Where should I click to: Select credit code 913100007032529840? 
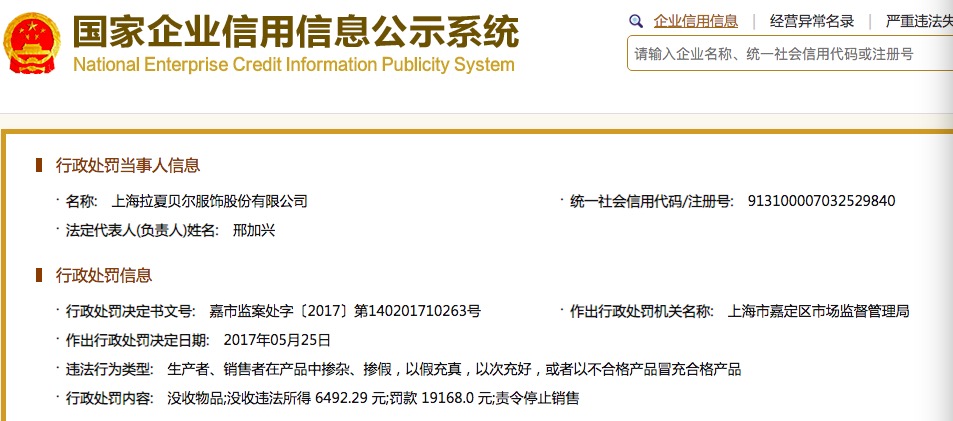click(x=822, y=201)
